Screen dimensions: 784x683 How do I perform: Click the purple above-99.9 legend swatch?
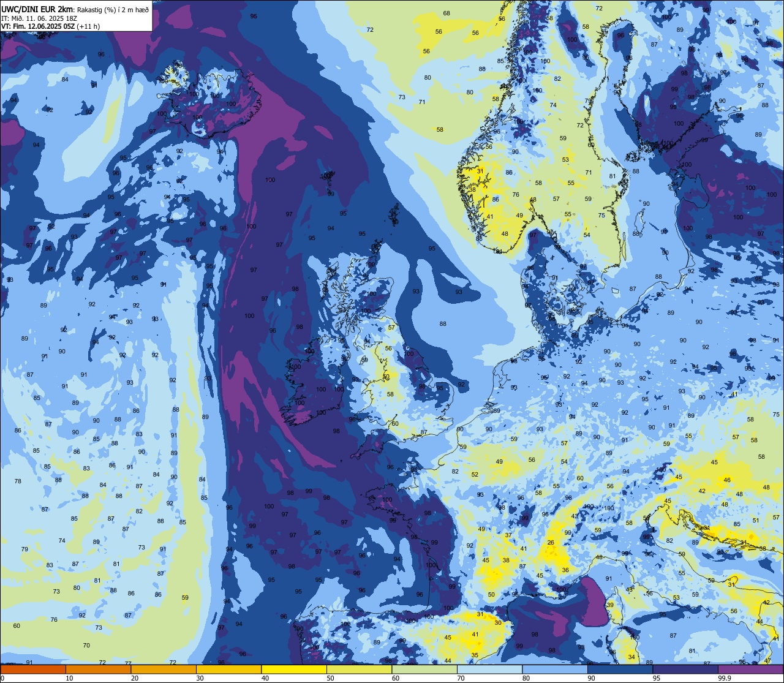(750, 670)
